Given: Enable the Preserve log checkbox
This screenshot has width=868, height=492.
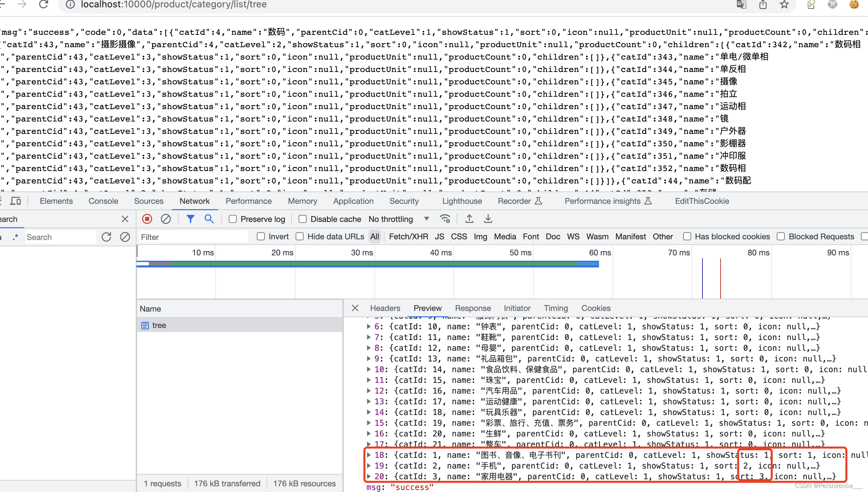Looking at the screenshot, I should pos(232,219).
